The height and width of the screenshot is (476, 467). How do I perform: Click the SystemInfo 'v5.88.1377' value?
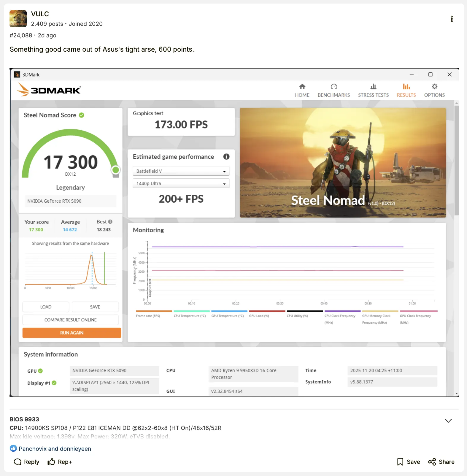392,382
